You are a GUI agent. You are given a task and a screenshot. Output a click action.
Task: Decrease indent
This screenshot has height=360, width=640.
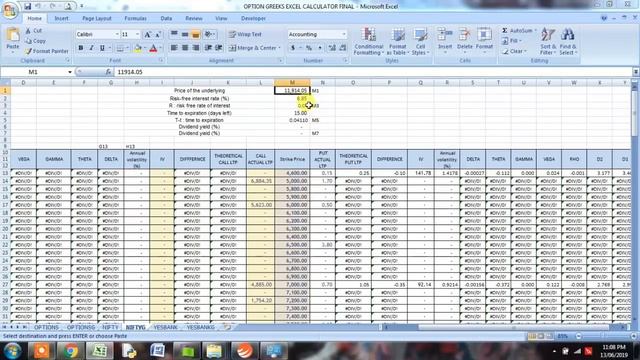208,48
